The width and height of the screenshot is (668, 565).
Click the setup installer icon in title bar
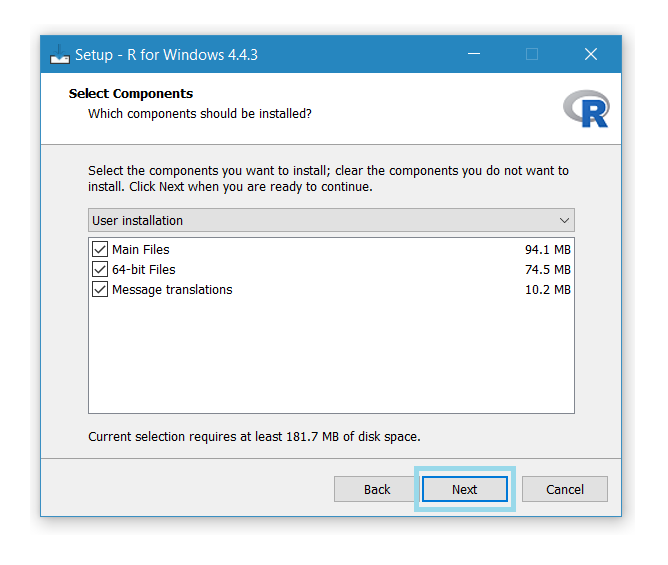click(x=60, y=55)
